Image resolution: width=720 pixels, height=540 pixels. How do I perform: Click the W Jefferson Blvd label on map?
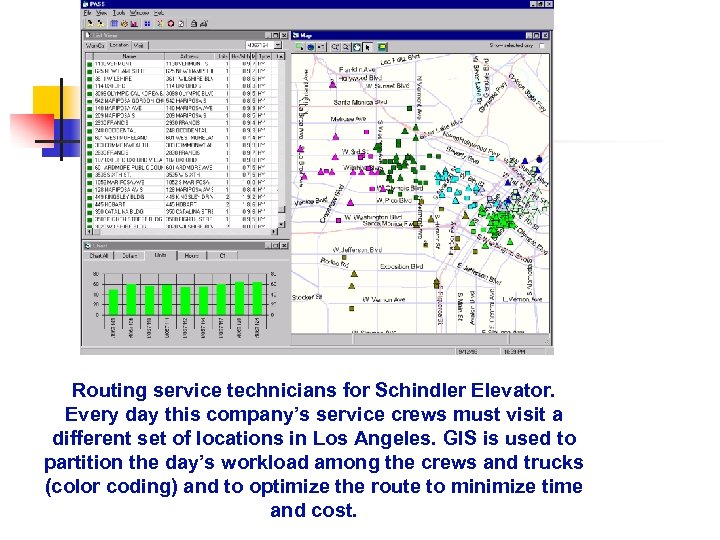[x=357, y=250]
